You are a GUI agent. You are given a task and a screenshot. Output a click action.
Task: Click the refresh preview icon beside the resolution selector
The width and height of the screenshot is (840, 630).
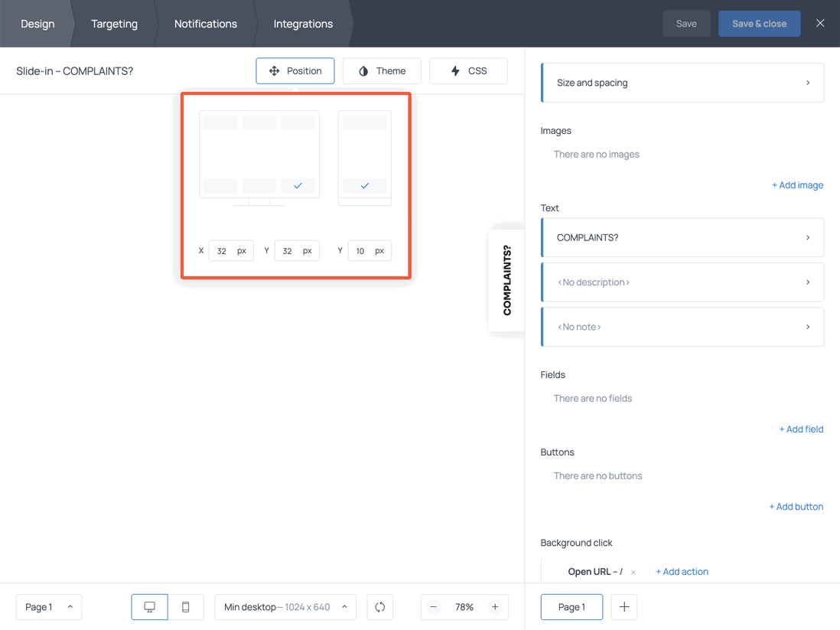(x=379, y=606)
